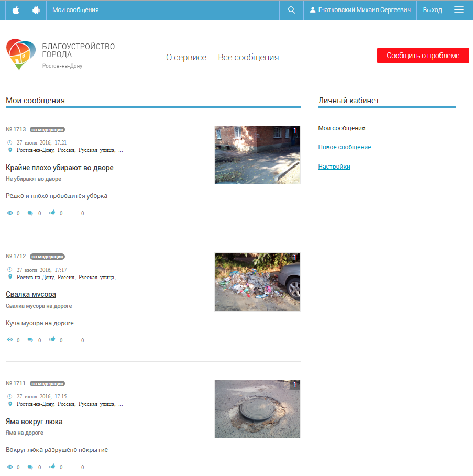Click text Куча мусора на дороге
473x476 pixels.
click(x=40, y=323)
